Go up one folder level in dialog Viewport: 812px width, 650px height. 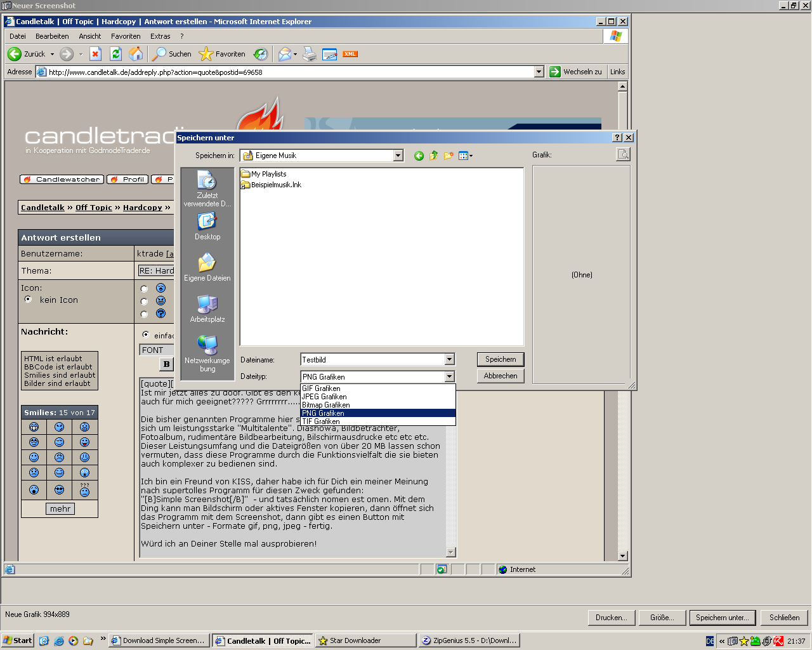coord(434,156)
